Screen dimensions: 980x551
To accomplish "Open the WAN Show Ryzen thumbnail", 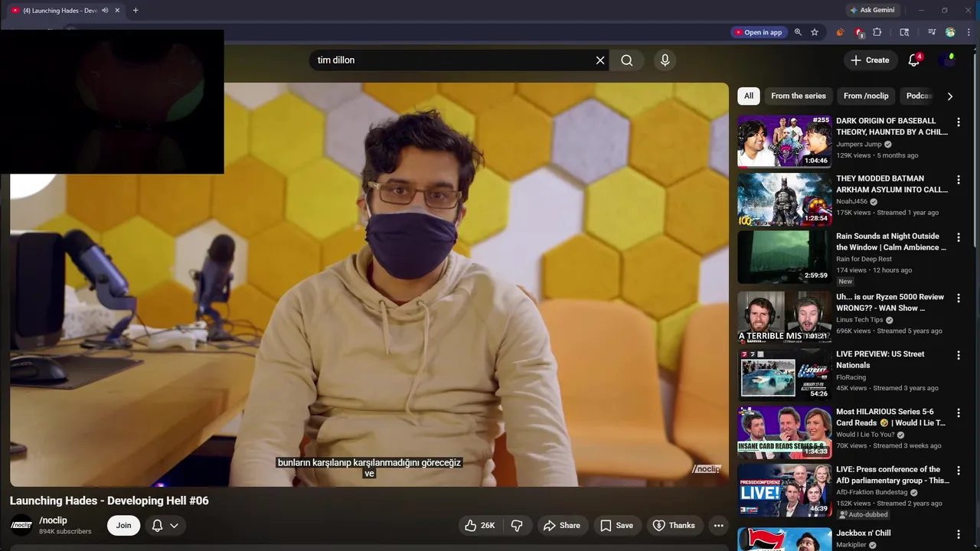I will (784, 318).
